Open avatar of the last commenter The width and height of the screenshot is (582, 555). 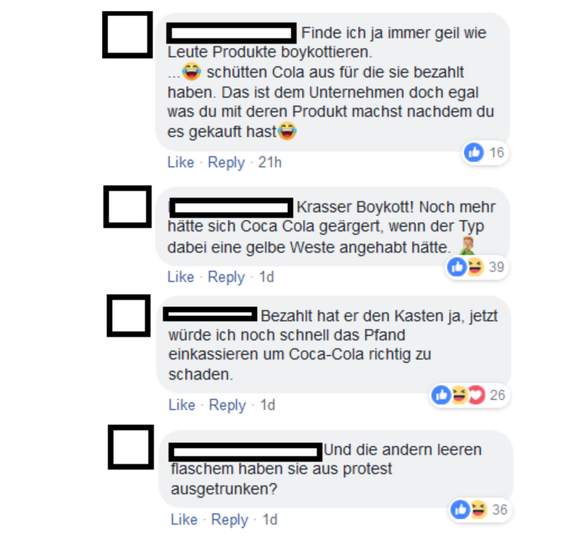pyautogui.click(x=131, y=447)
